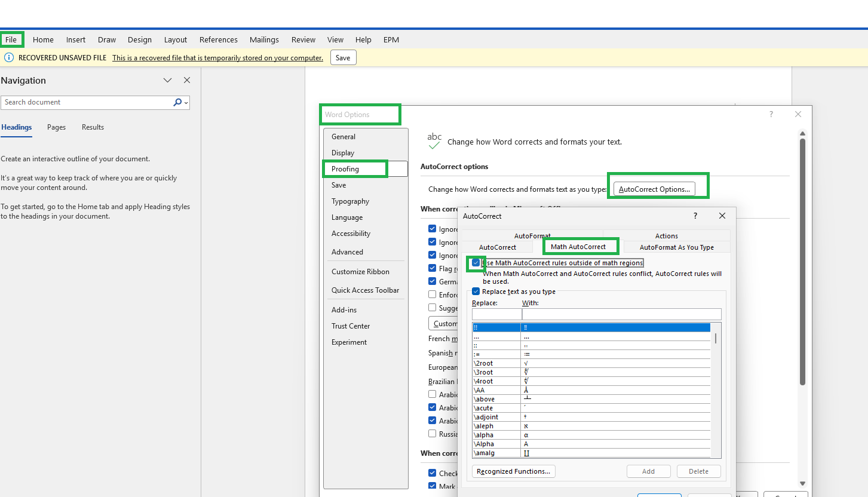Open the Mailings ribbon tab

[x=264, y=39]
